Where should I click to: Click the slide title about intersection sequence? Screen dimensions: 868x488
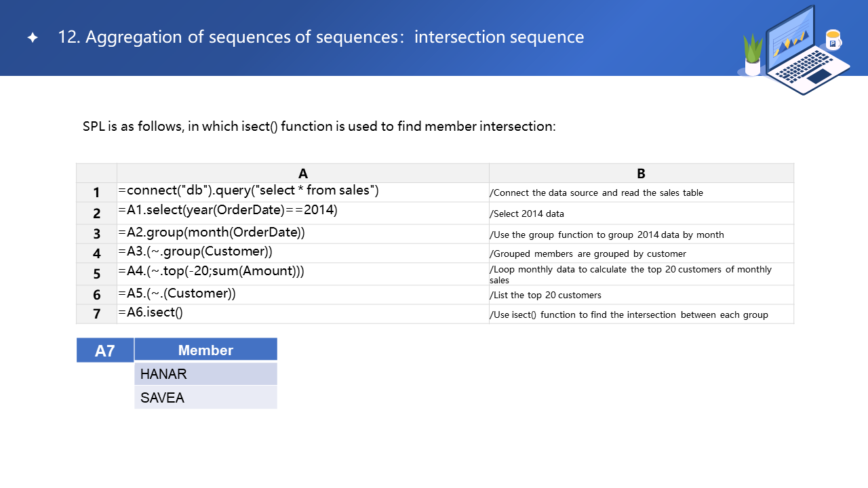321,37
